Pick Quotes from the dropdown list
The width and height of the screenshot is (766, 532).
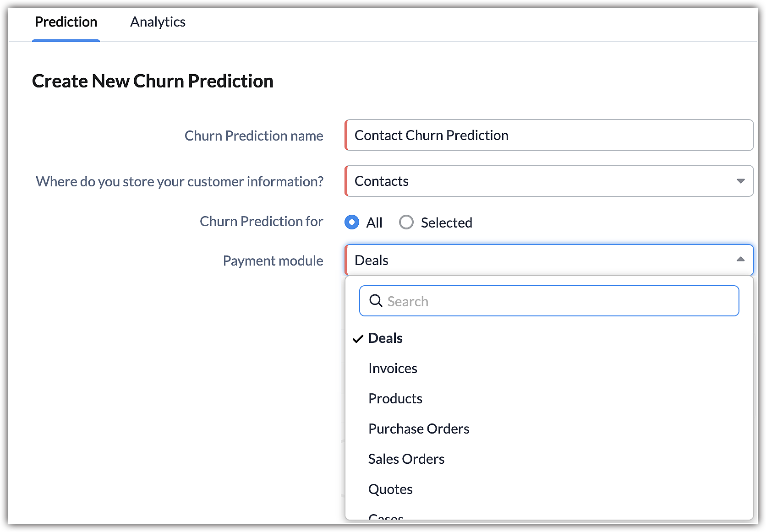pos(390,489)
